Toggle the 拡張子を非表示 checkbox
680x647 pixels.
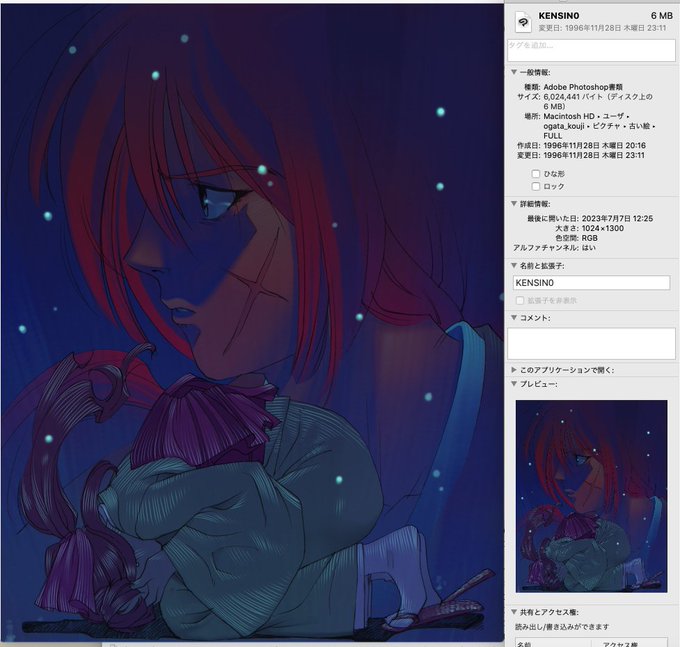(x=520, y=301)
